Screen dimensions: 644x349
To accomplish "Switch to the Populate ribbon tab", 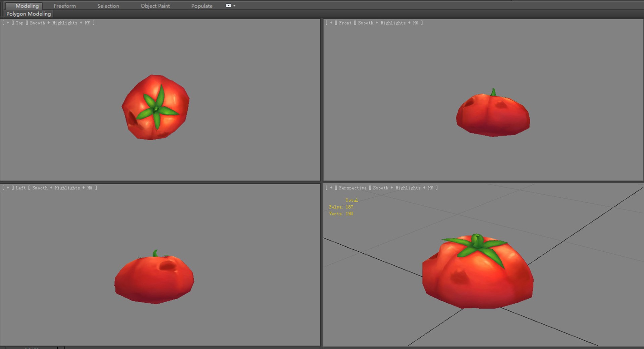I will coord(202,6).
